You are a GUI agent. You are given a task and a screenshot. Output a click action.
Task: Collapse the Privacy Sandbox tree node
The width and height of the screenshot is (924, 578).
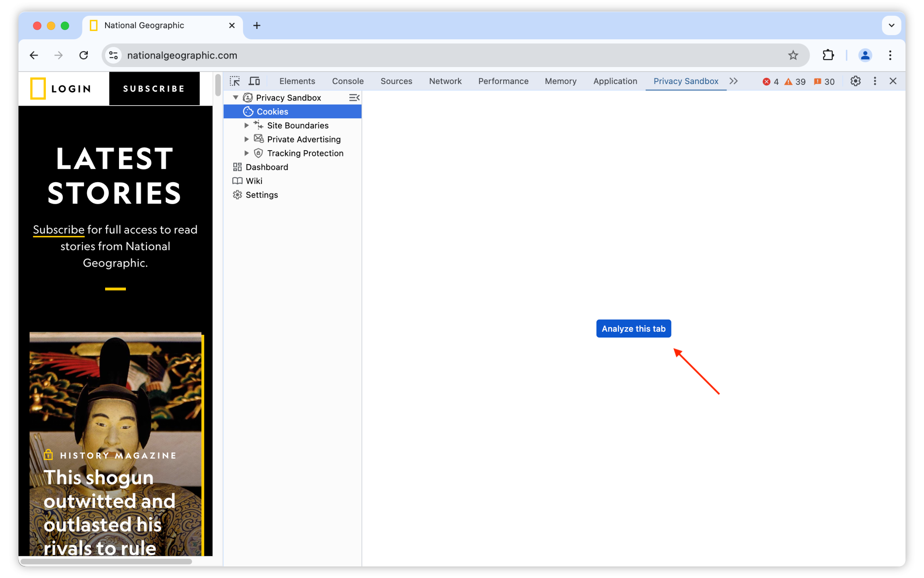coord(236,98)
